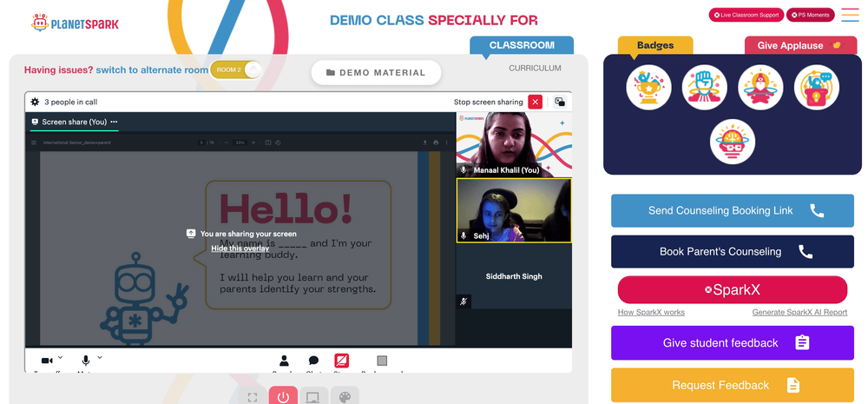868x404 pixels.
Task: Award the podium speaker badge
Action: pyautogui.click(x=817, y=87)
